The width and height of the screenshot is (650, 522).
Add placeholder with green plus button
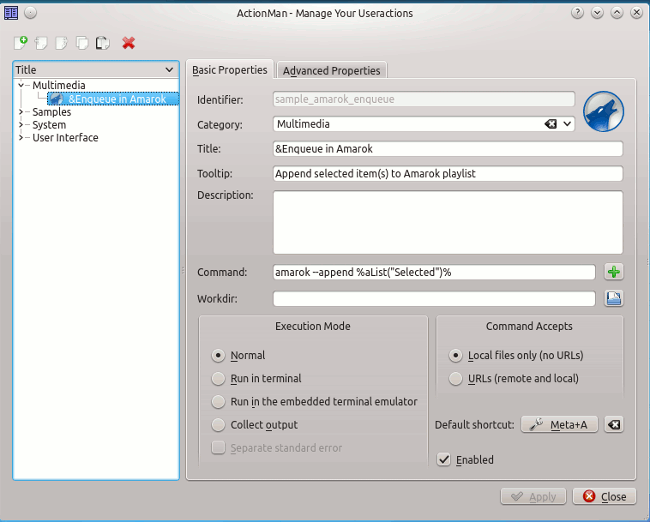[x=614, y=272]
